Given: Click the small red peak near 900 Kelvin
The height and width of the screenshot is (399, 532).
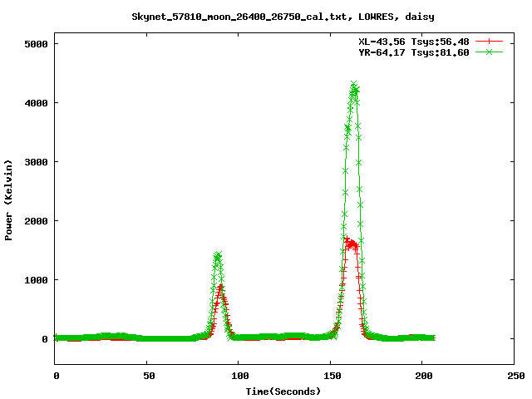Looking at the screenshot, I should [x=221, y=287].
